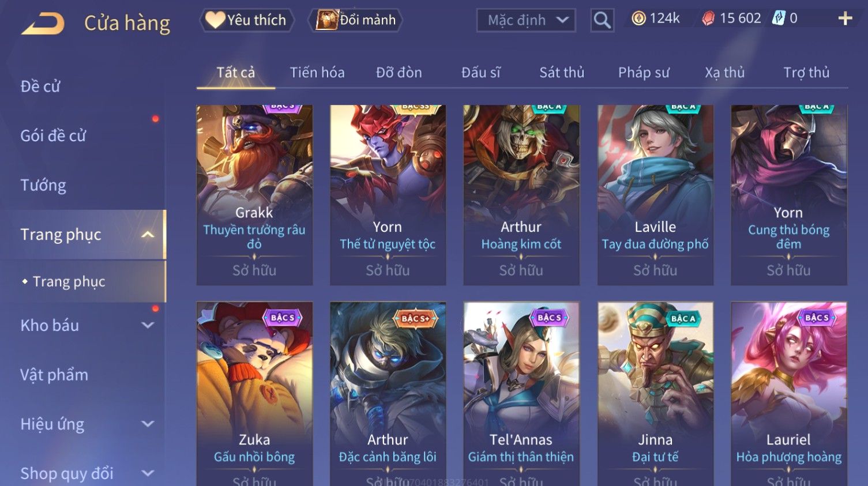
Task: Click the red ruby currency icon
Action: point(708,18)
